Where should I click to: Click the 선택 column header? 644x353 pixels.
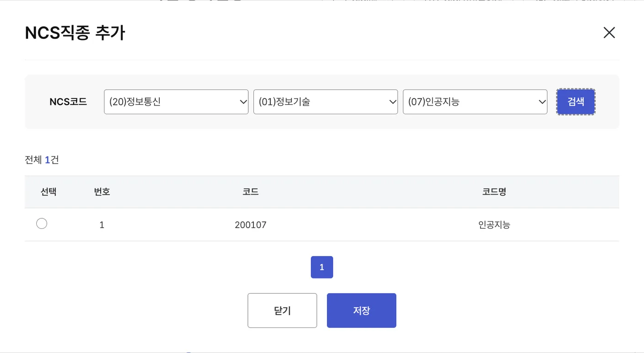coord(49,192)
